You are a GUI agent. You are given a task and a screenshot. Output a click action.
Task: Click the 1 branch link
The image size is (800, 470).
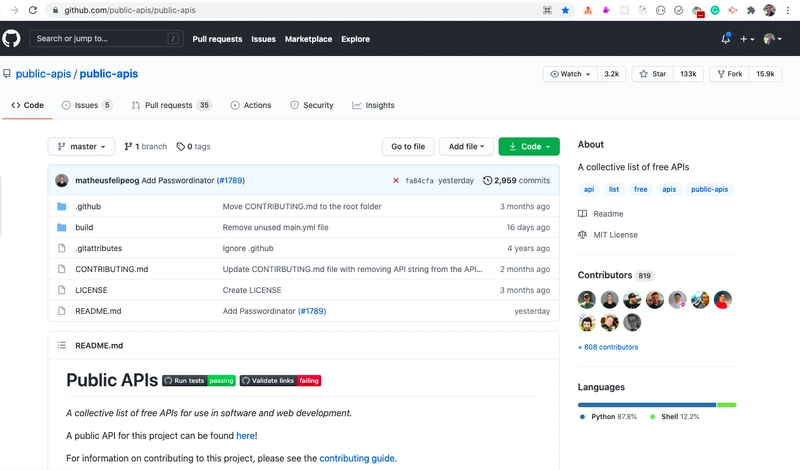coord(145,146)
